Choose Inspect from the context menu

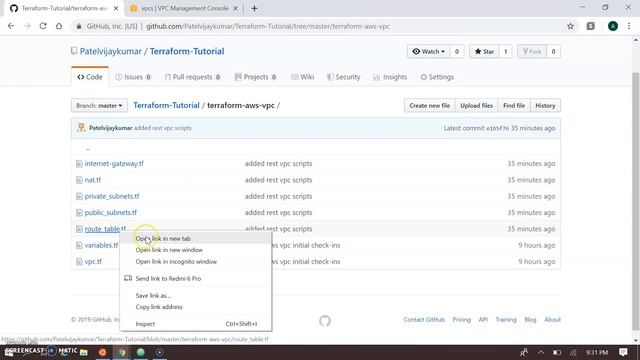(x=196, y=324)
